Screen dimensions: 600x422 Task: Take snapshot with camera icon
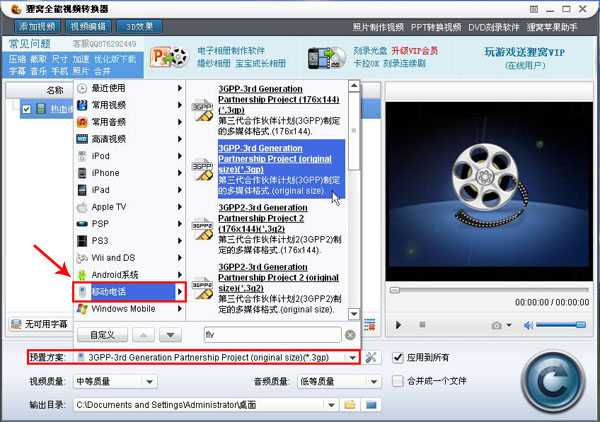[x=496, y=326]
